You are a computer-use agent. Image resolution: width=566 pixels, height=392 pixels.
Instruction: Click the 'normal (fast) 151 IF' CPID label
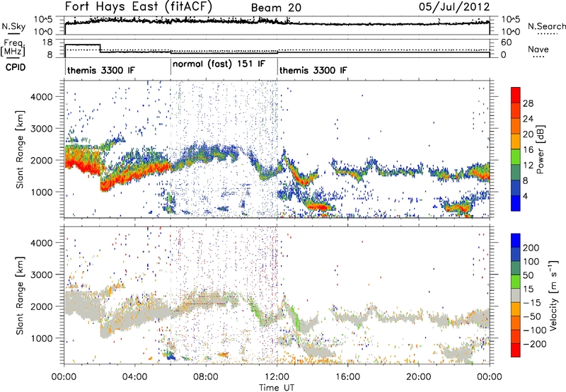(x=219, y=64)
